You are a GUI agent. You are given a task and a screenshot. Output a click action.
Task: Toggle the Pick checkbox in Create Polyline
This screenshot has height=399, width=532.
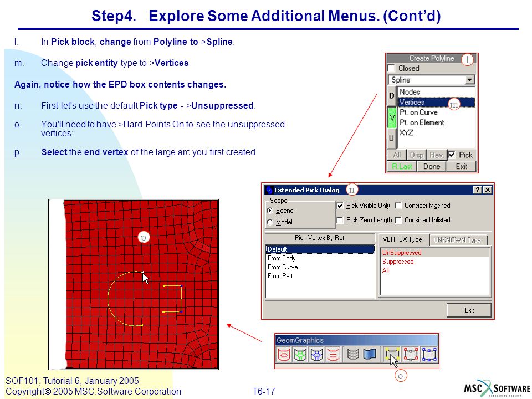coord(452,155)
